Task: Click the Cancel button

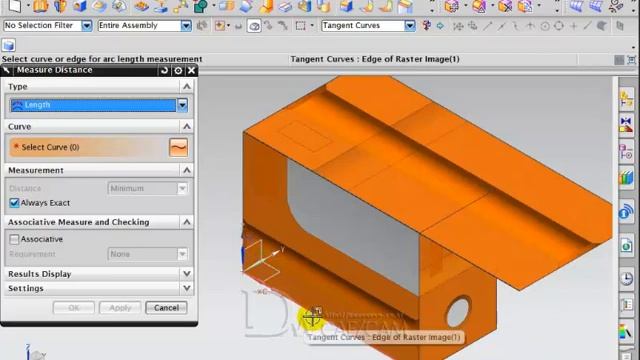Action: [166, 308]
